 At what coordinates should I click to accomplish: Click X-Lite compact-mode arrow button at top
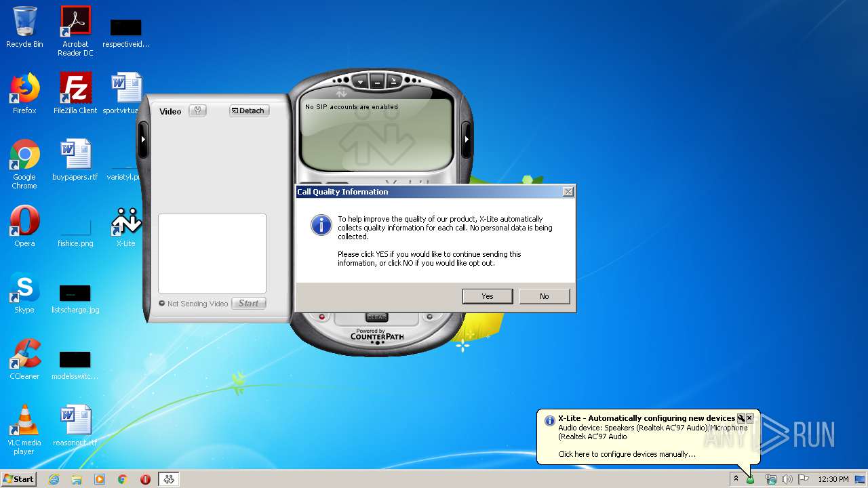[x=395, y=82]
